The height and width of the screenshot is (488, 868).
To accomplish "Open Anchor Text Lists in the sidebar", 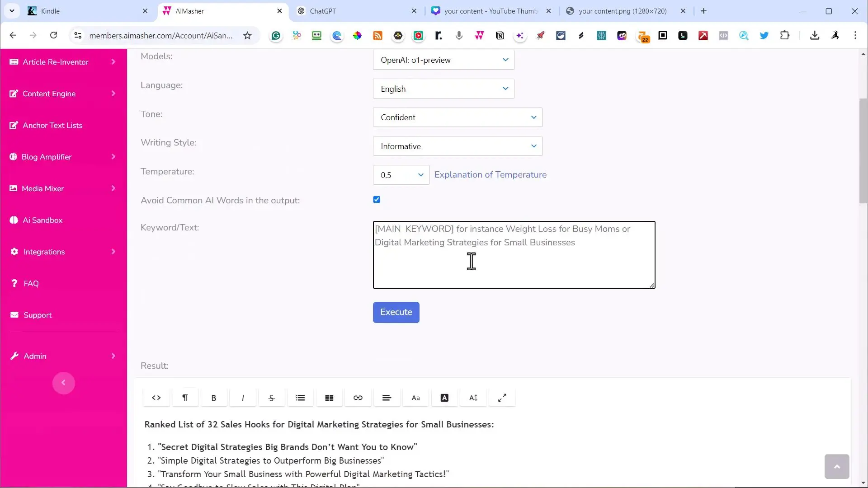I will (x=52, y=125).
